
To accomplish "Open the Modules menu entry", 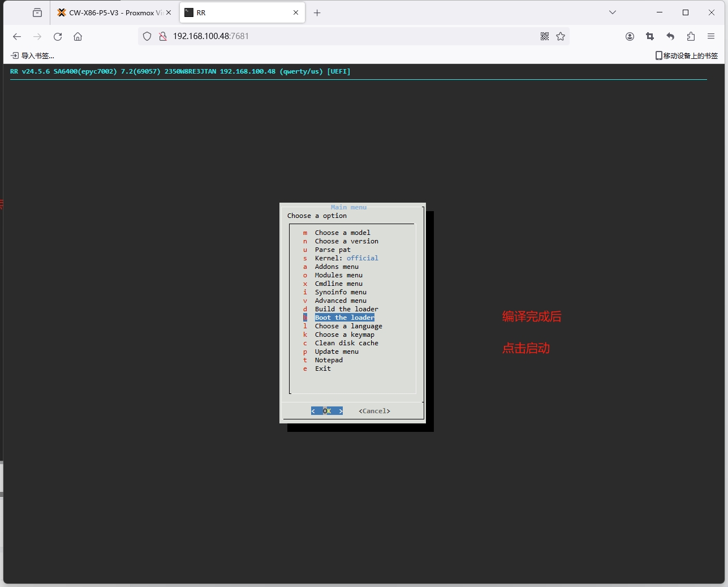I will pos(338,275).
